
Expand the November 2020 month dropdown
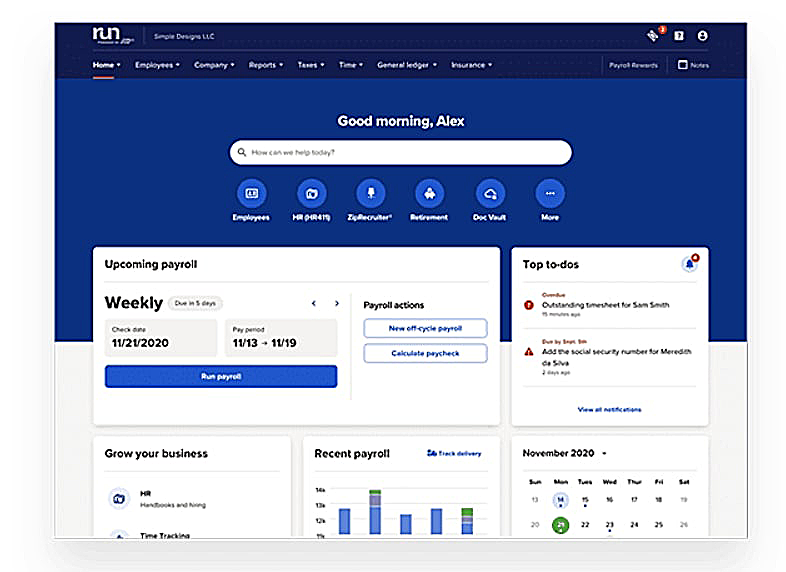pos(604,453)
